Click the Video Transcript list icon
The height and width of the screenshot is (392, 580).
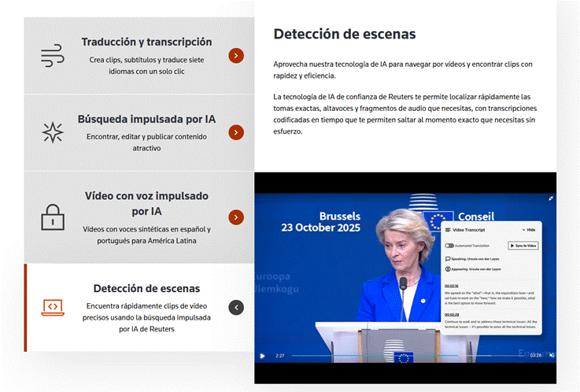click(x=448, y=230)
